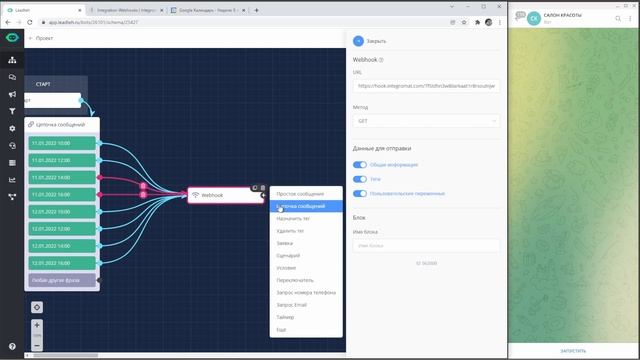This screenshot has height=360, width=640.
Task: Select Назначить тег in the block menu
Action: pyautogui.click(x=306, y=219)
